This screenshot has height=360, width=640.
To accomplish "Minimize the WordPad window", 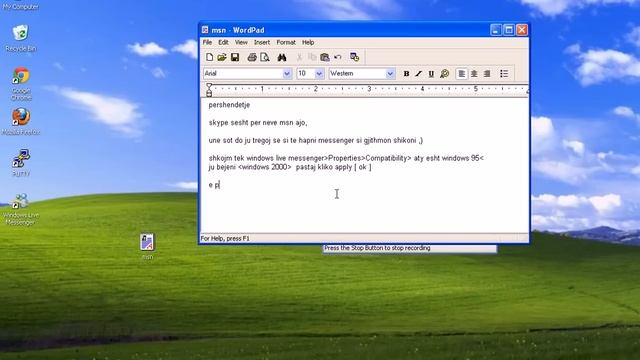I will tap(496, 30).
